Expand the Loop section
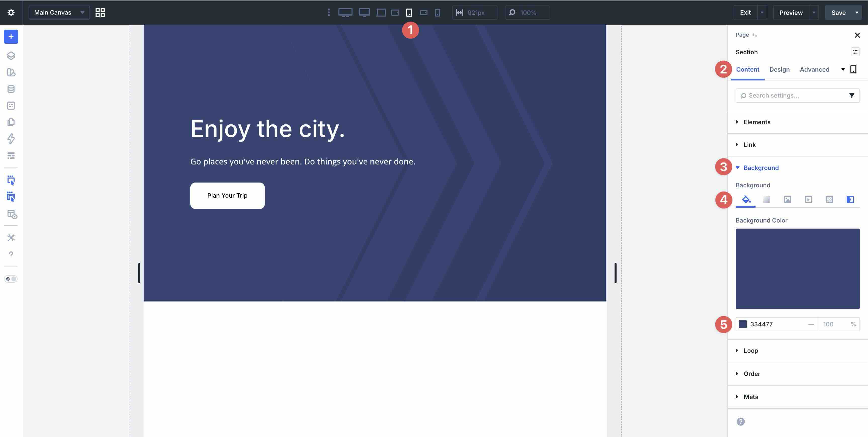 pos(751,351)
